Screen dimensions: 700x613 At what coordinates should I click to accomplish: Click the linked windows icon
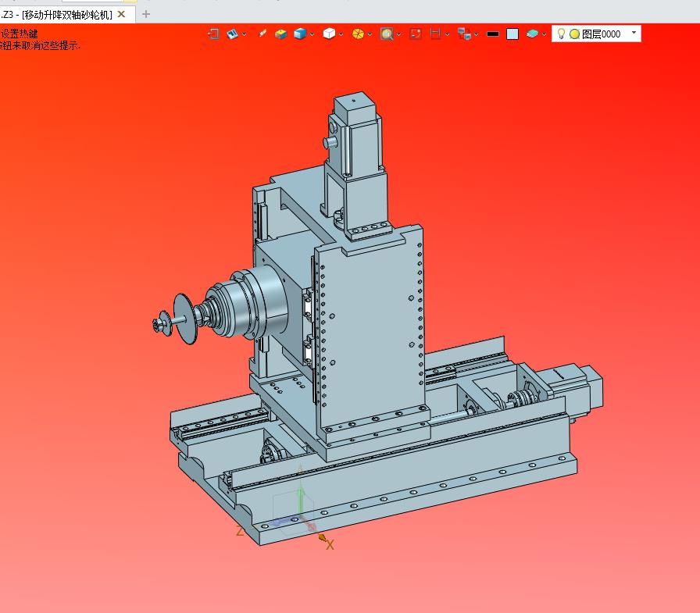[464, 34]
